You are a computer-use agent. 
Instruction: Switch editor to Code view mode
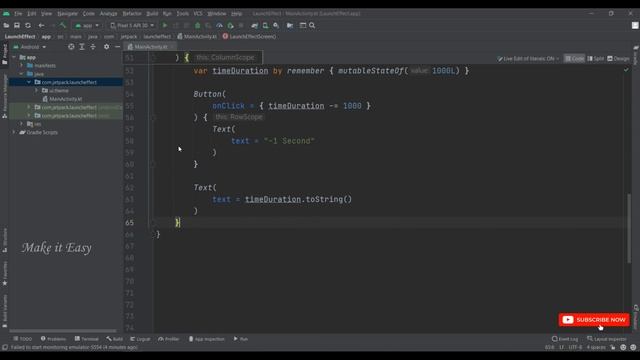point(574,59)
